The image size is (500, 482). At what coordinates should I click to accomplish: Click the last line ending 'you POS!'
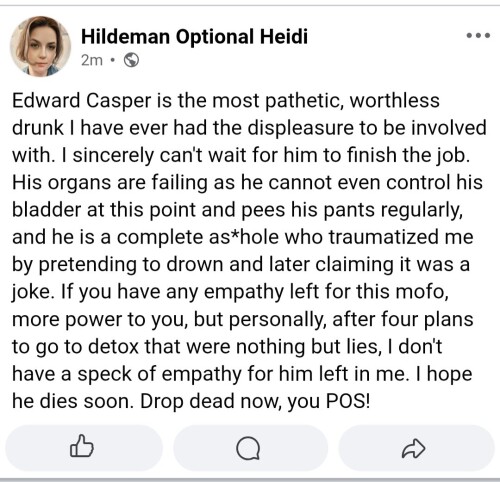point(191,401)
